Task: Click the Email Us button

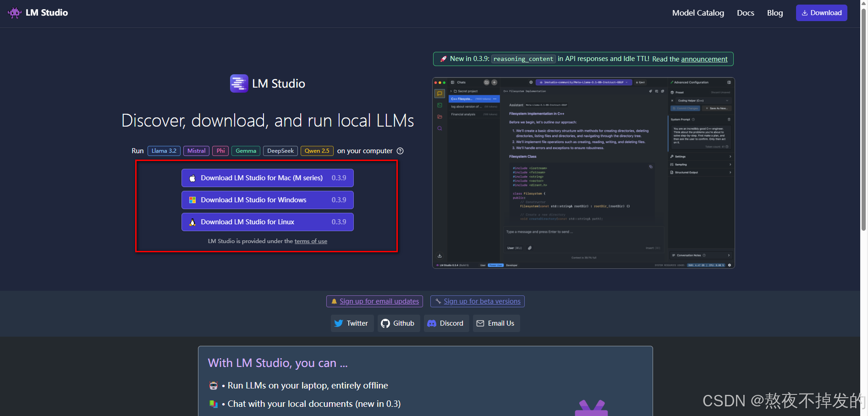Action: pos(496,323)
